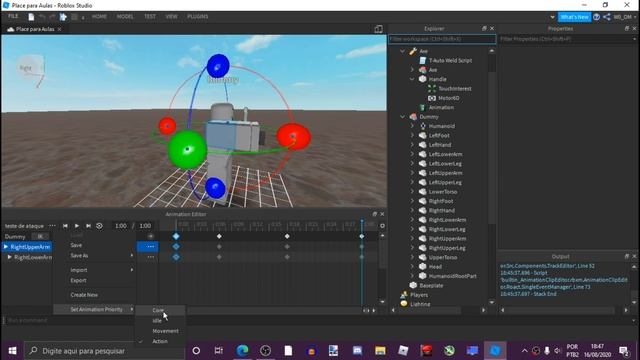Screen dimensions: 640x360
Task: Expand the HumanoidRootPart tree node
Action: 412,276
